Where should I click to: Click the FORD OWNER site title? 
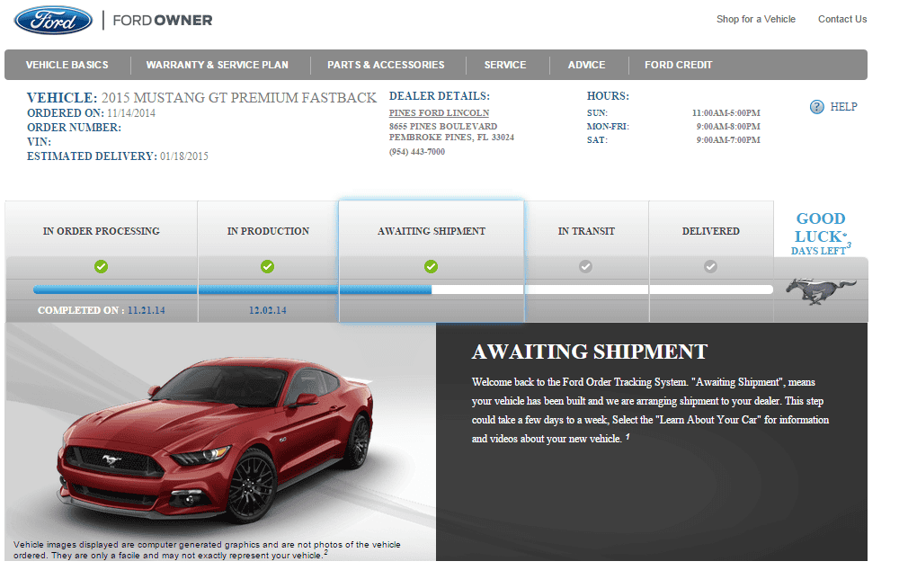(163, 21)
